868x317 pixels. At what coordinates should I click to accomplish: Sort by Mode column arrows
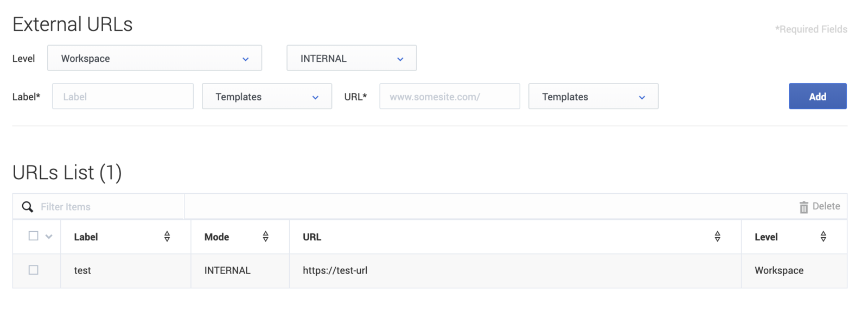click(265, 236)
